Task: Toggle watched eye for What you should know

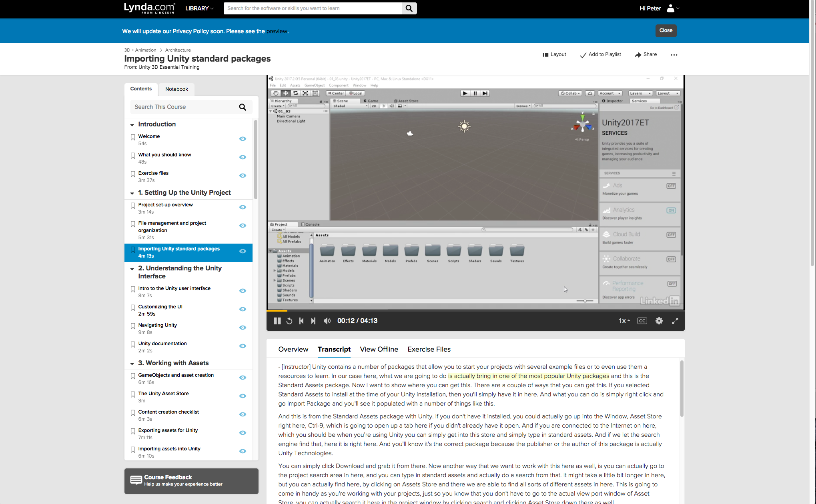Action: [243, 157]
